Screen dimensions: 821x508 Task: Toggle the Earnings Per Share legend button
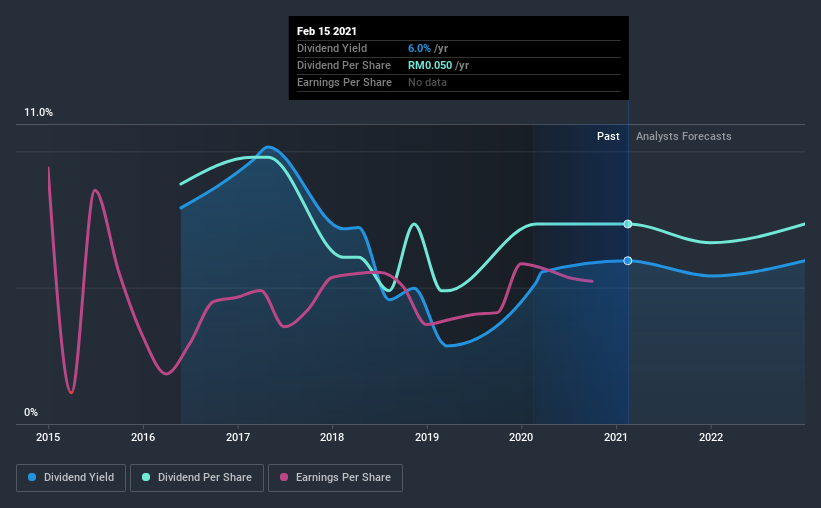pos(336,478)
